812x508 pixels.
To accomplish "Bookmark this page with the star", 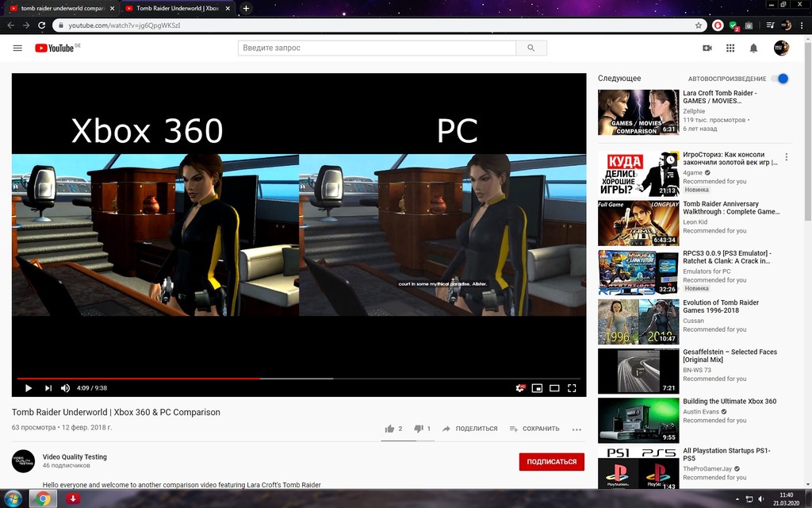I will pyautogui.click(x=698, y=25).
